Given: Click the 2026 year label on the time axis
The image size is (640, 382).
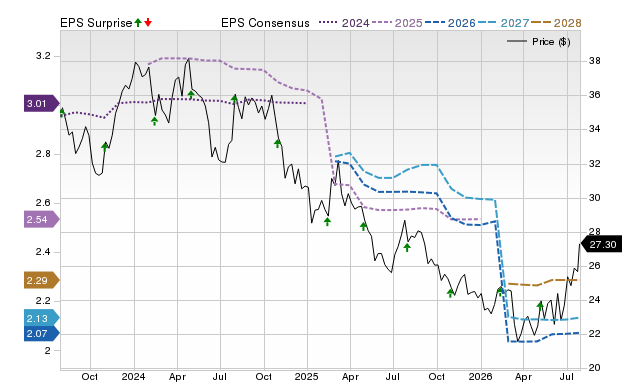Looking at the screenshot, I should [x=480, y=376].
